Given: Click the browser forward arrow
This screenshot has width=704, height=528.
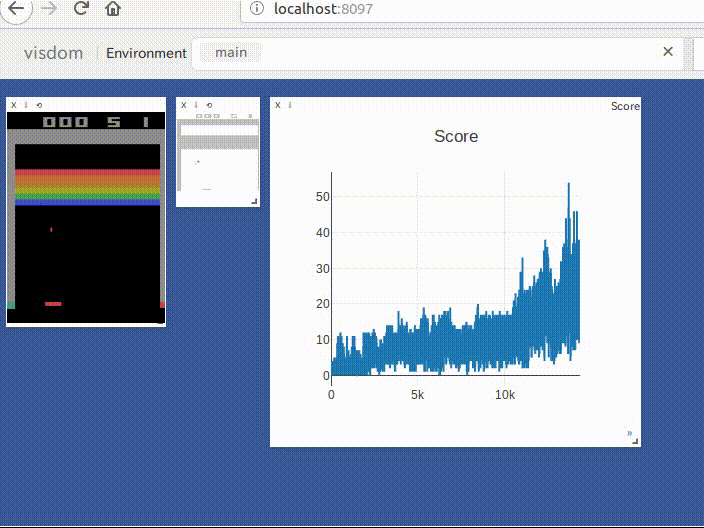Looking at the screenshot, I should point(48,8).
